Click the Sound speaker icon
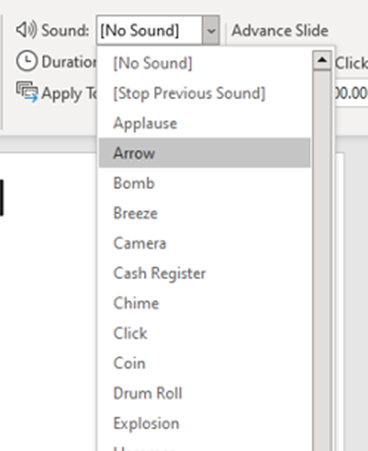Viewport: 368px width, 451px height. tap(26, 30)
